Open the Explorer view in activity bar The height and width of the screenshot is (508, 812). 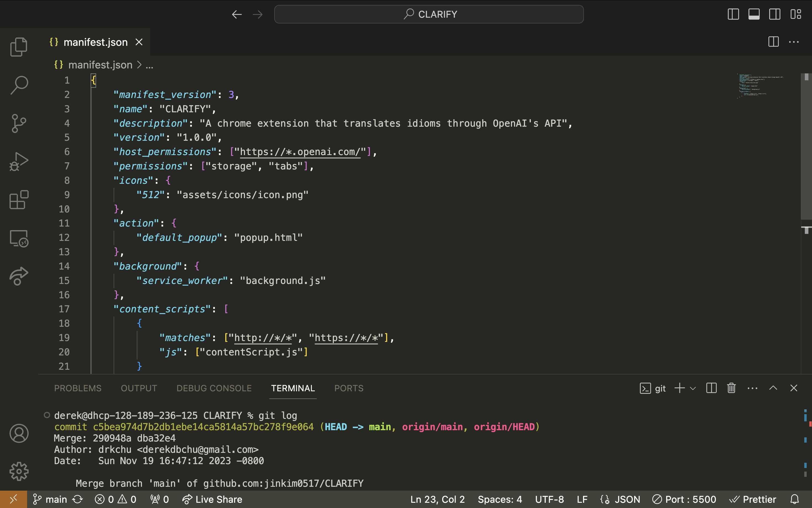pos(19,47)
